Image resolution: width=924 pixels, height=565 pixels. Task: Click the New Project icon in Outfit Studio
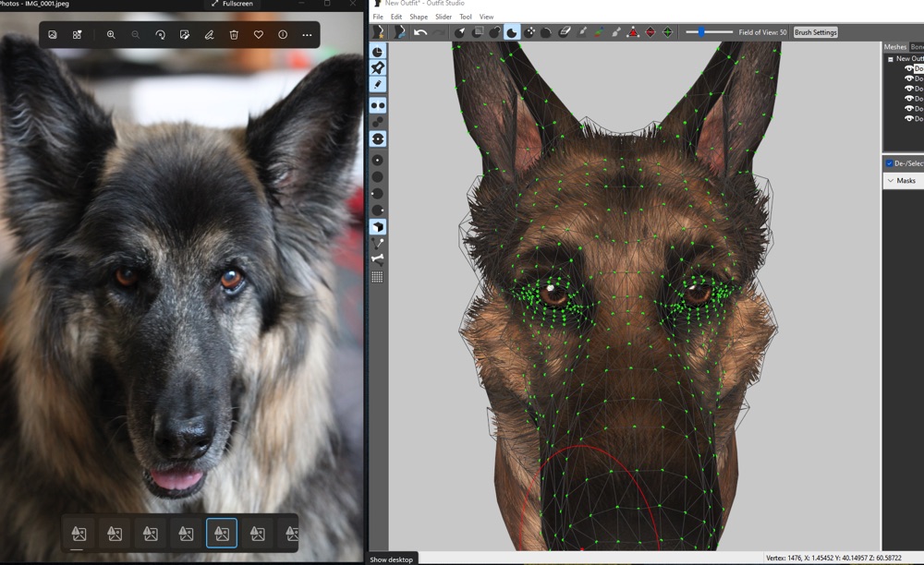point(378,32)
